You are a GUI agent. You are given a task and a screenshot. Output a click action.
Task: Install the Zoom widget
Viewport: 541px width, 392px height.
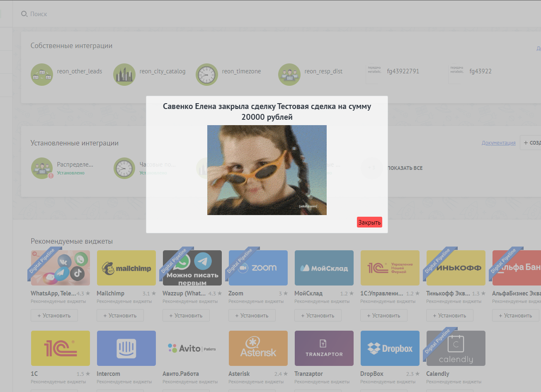click(252, 315)
